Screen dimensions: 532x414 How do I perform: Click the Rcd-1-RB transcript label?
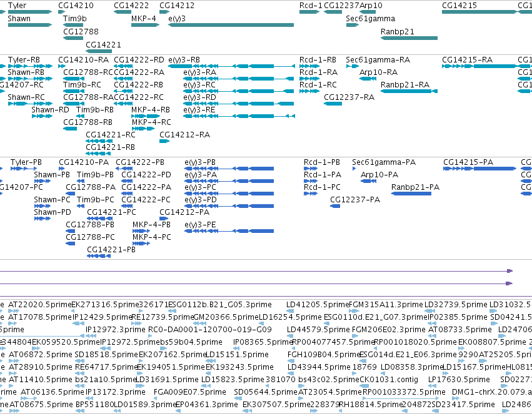tap(318, 60)
